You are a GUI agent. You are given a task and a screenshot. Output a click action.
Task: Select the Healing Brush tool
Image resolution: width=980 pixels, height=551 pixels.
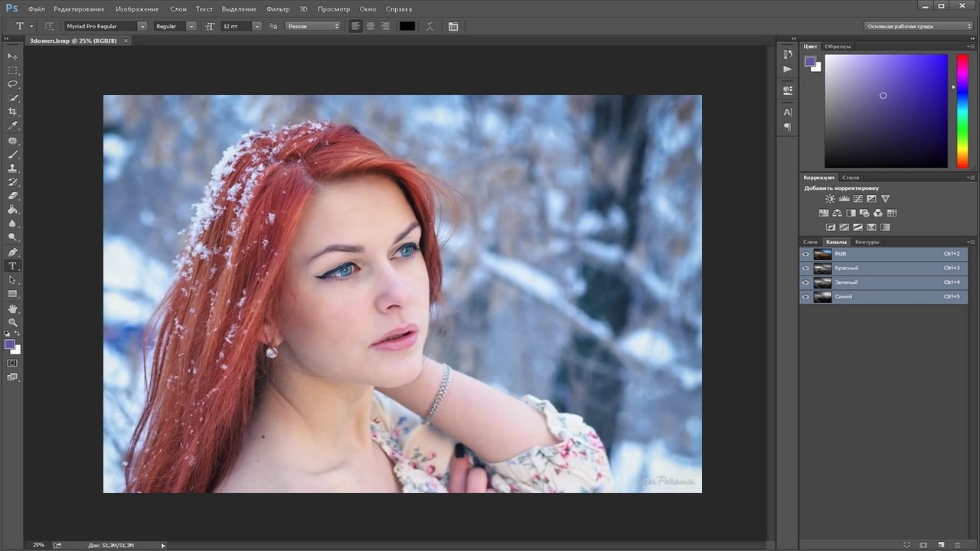12,141
